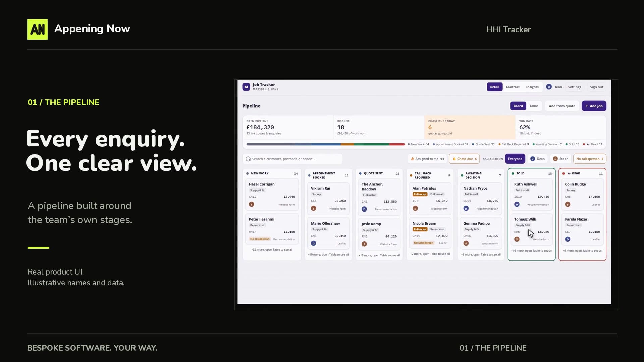The image size is (644, 362).
Task: Click the No salesperson tag on Peter Ilesanmi's card
Action: tap(260, 239)
